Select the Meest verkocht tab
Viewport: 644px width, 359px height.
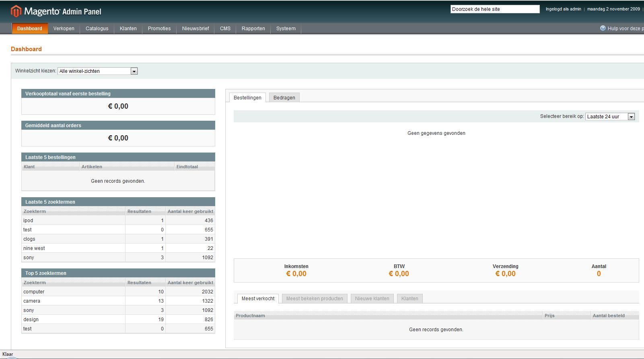pyautogui.click(x=258, y=299)
